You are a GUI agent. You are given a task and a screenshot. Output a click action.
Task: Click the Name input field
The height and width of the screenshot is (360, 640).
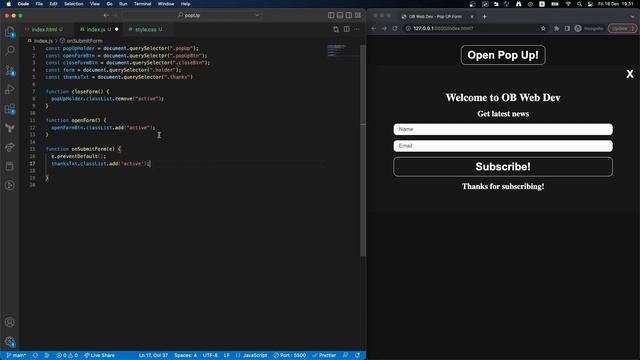(503, 129)
